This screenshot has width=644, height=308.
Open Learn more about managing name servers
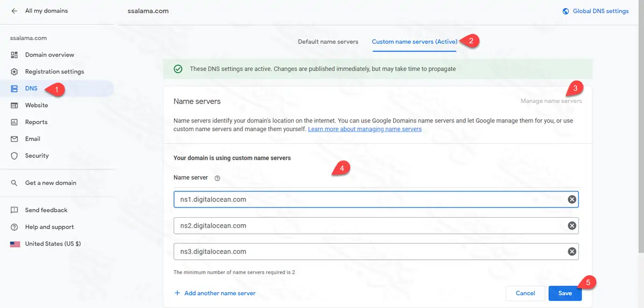[365, 130]
